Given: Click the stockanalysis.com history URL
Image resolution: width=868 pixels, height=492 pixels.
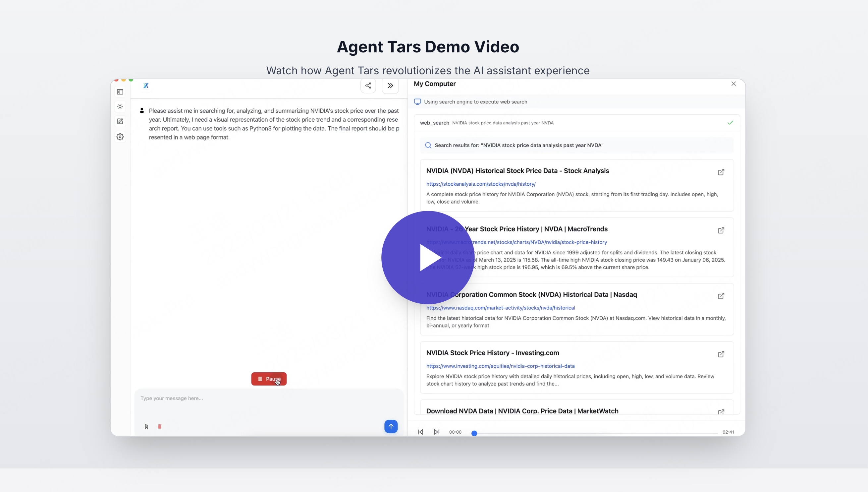Looking at the screenshot, I should coord(480,184).
